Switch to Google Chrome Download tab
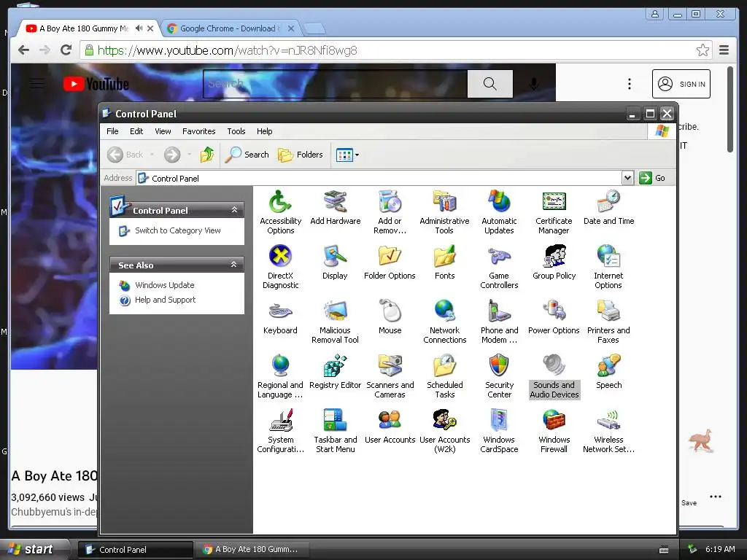747x560 pixels. pos(230,28)
